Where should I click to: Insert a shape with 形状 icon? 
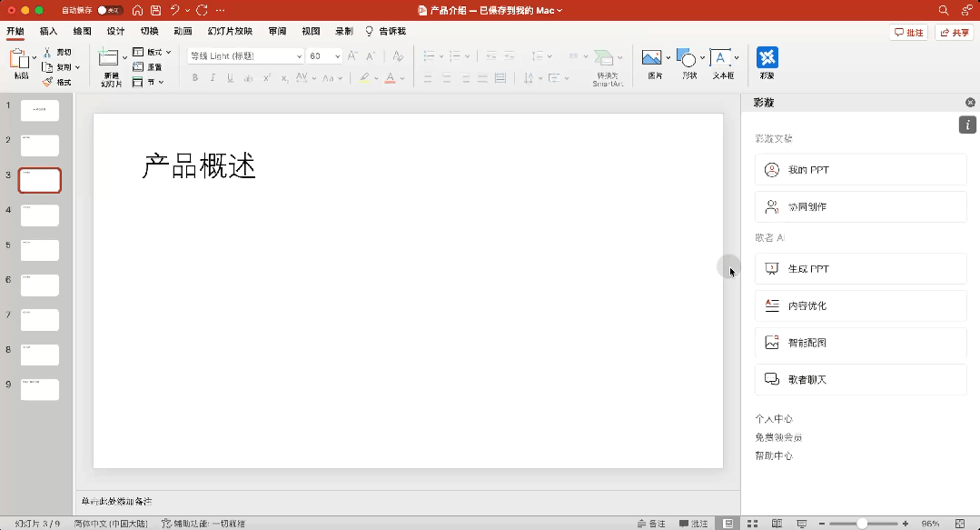pyautogui.click(x=687, y=57)
